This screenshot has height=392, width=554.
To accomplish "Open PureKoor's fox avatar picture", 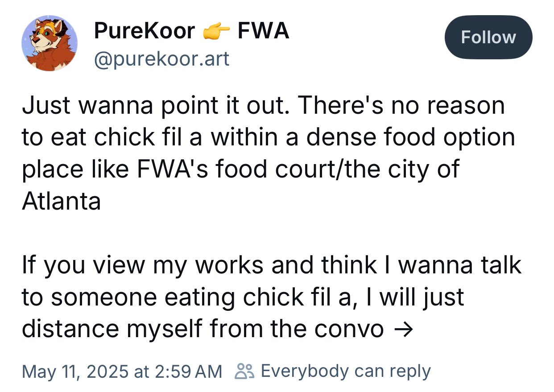I will pyautogui.click(x=50, y=43).
